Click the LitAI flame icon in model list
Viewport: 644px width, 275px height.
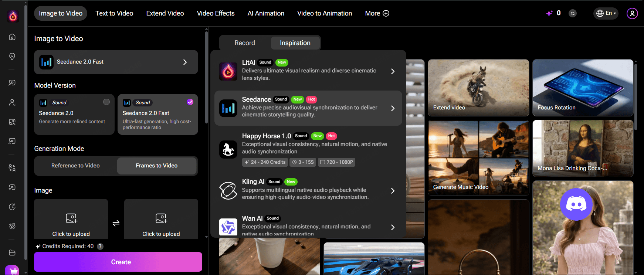[x=228, y=71]
